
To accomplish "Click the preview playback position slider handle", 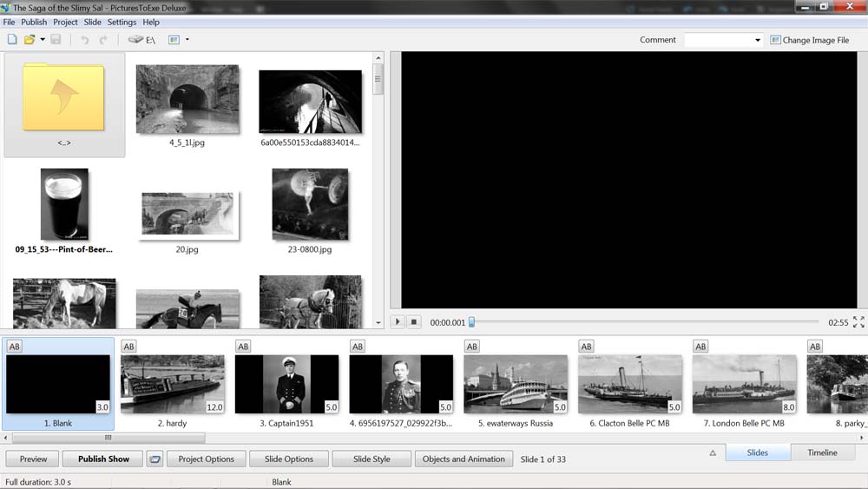I will (471, 322).
